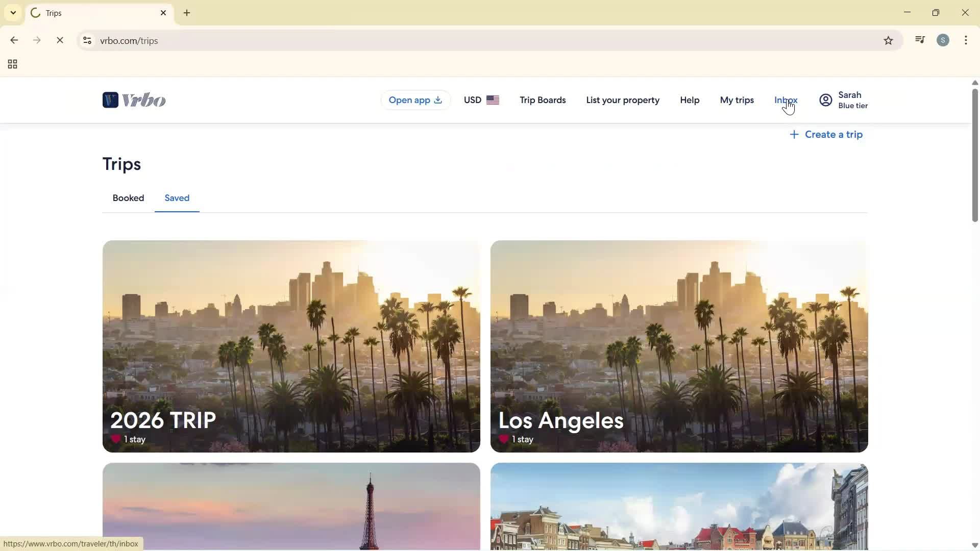The image size is (980, 551).
Task: Open the Chrome three-dot menu
Action: 966,40
